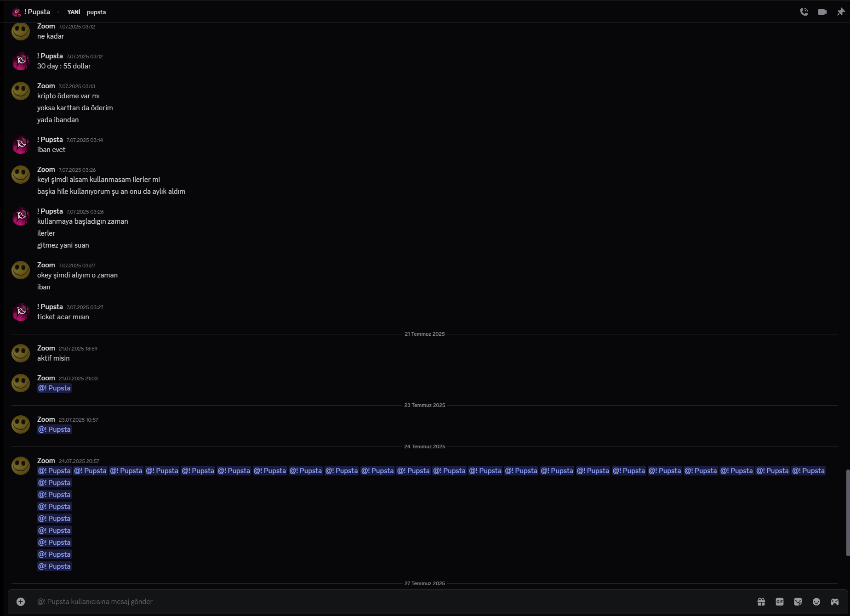
Task: Open Zoom's avatar on 'kripto ödeme var mı'
Action: (21, 91)
